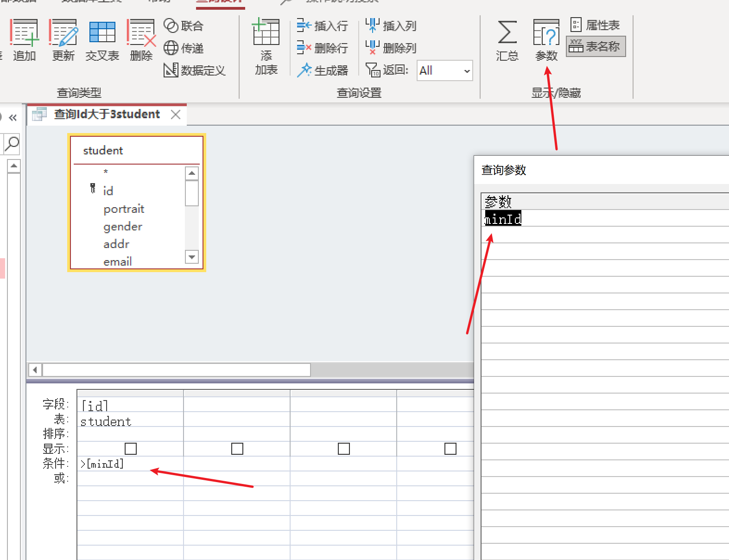The image size is (729, 560).
Task: Close the 查询Id大于3student tab
Action: [x=176, y=114]
